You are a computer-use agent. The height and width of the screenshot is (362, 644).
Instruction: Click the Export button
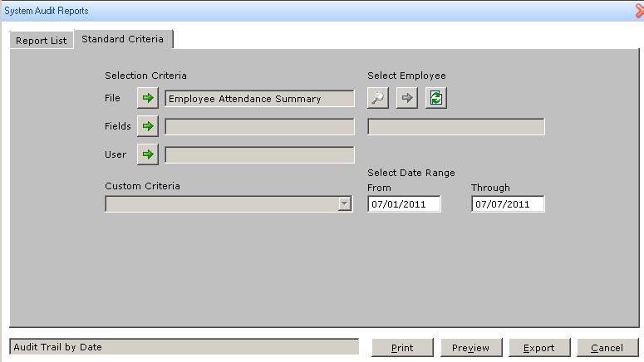pyautogui.click(x=539, y=348)
